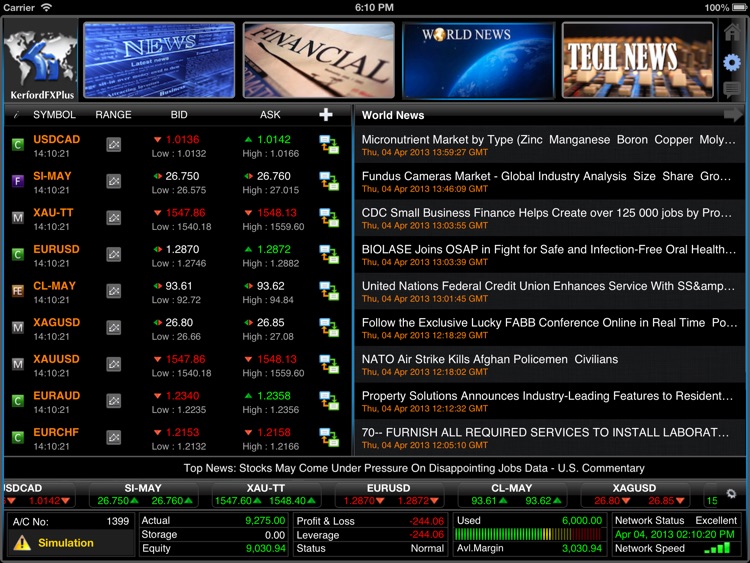The width and height of the screenshot is (750, 563).
Task: Open the chat bubble icon below the gear
Action: tap(732, 89)
